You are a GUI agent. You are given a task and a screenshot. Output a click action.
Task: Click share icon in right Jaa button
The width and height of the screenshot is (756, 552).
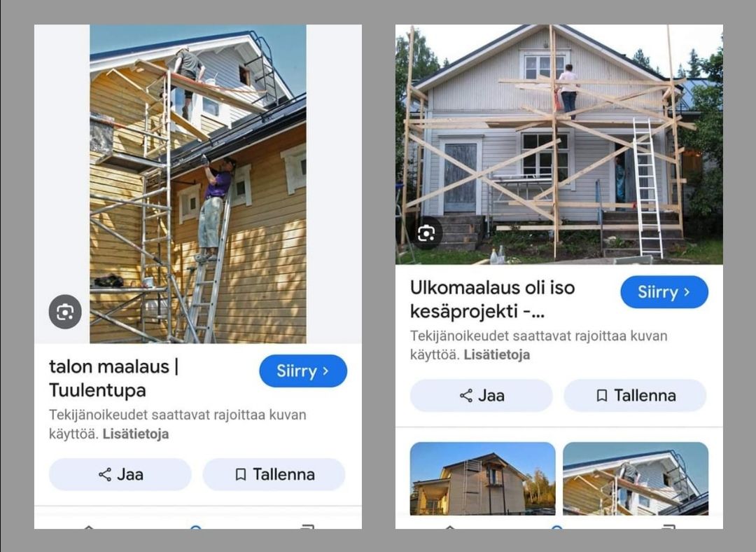tap(465, 396)
